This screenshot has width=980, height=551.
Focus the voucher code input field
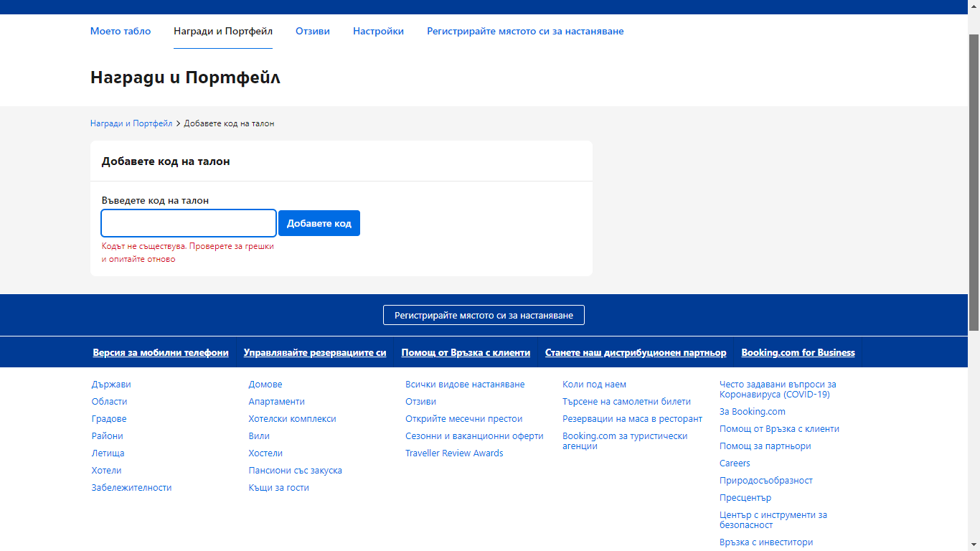[189, 223]
